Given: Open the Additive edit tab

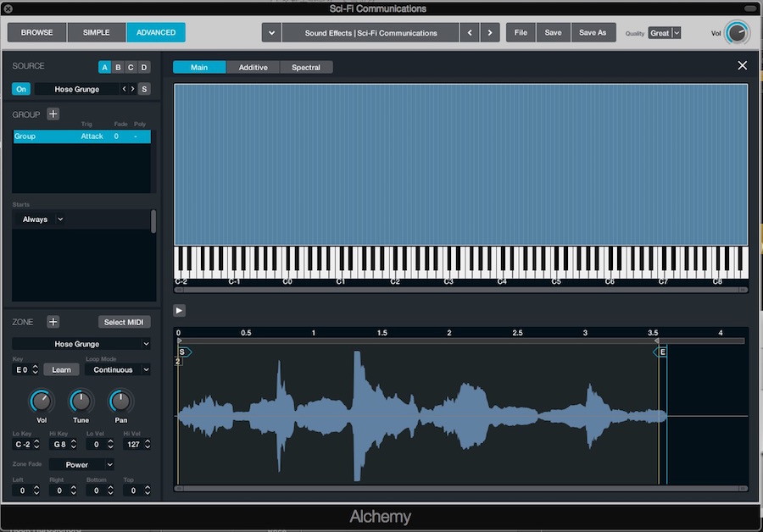Looking at the screenshot, I should pyautogui.click(x=253, y=67).
